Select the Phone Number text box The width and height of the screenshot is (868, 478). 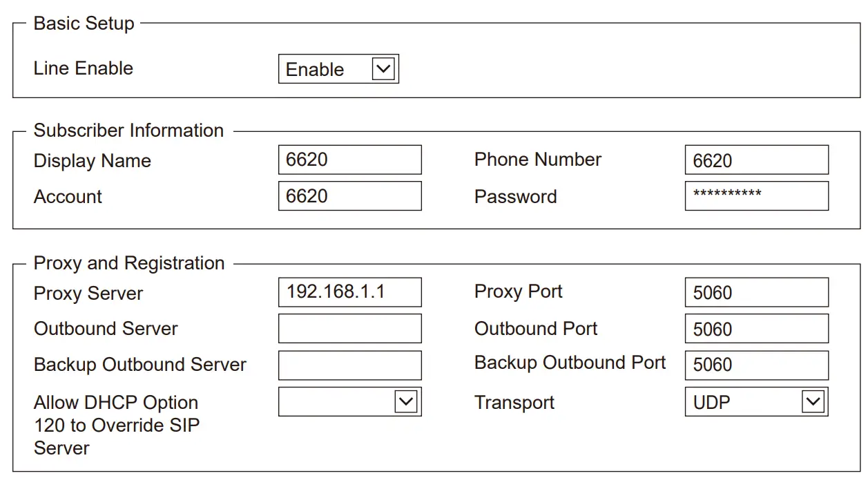756,160
